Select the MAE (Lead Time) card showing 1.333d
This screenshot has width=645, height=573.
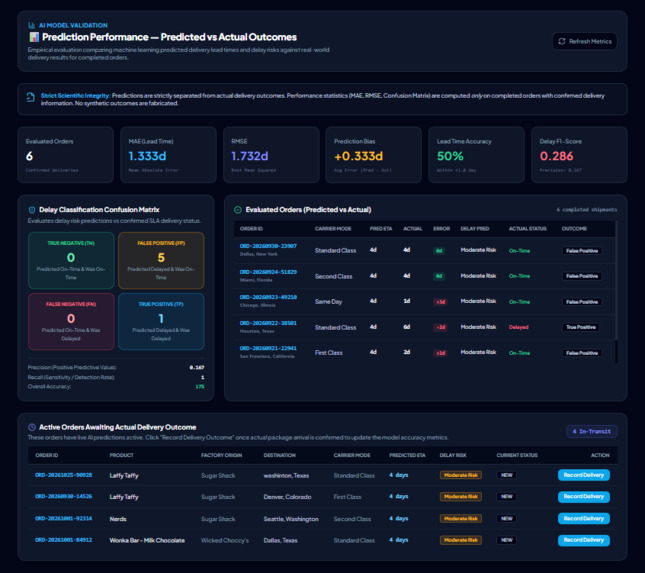click(x=168, y=155)
